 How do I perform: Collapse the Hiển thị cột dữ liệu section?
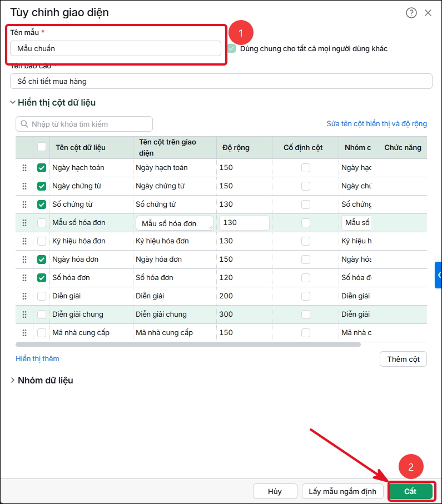13,103
